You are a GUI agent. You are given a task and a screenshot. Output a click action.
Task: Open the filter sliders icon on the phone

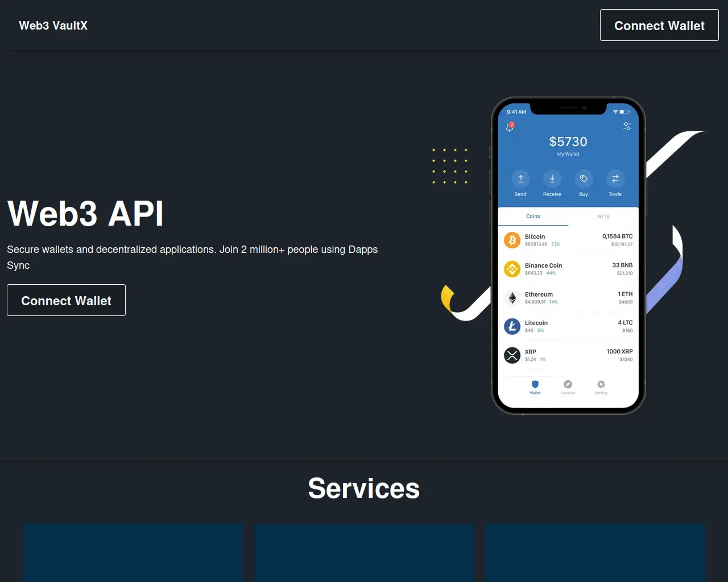pyautogui.click(x=627, y=126)
